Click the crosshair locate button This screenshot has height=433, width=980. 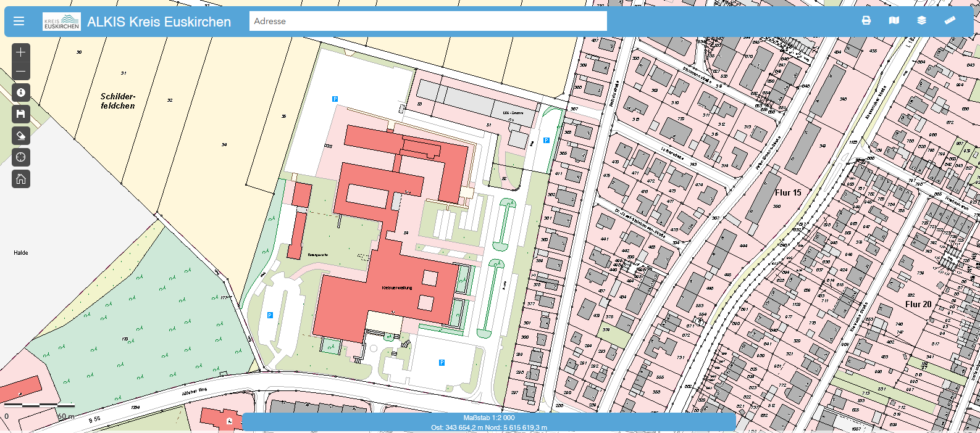21,157
